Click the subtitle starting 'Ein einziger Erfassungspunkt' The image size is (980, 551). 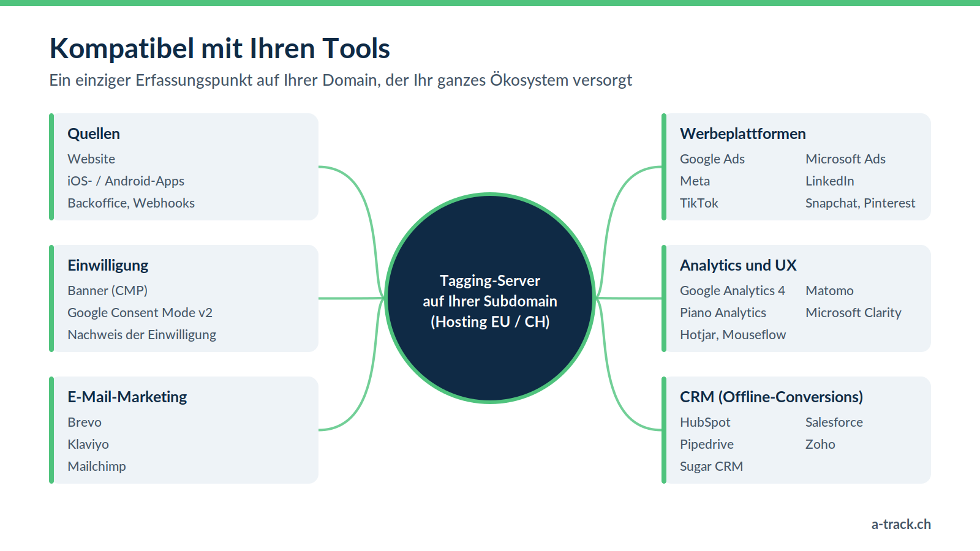(341, 80)
